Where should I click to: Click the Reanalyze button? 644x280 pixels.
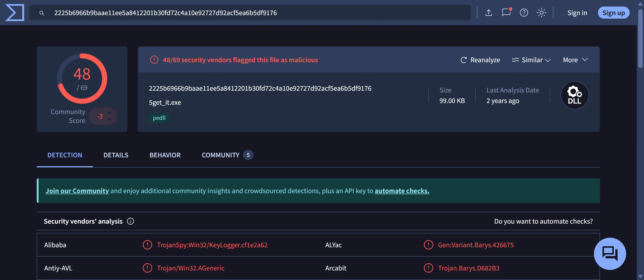pyautogui.click(x=480, y=60)
